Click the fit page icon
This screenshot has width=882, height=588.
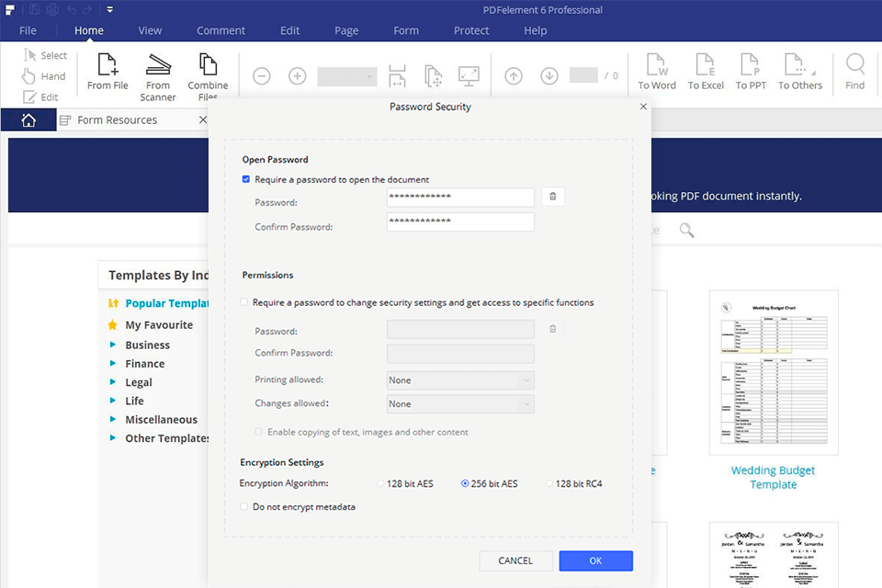click(x=433, y=76)
